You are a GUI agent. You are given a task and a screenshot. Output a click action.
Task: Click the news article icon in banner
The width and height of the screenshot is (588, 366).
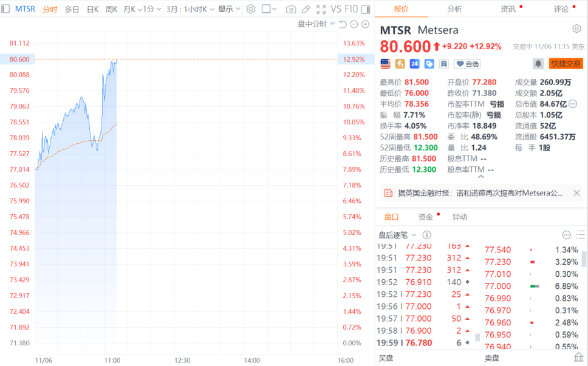(389, 193)
